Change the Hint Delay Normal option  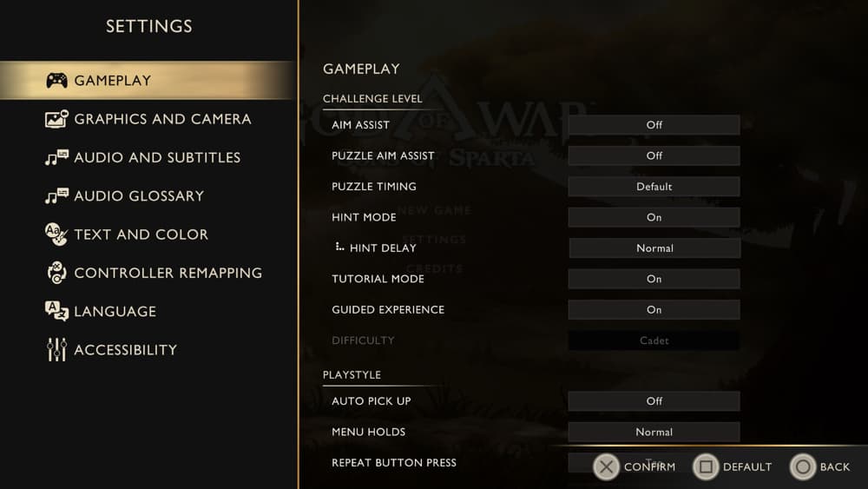coord(654,248)
